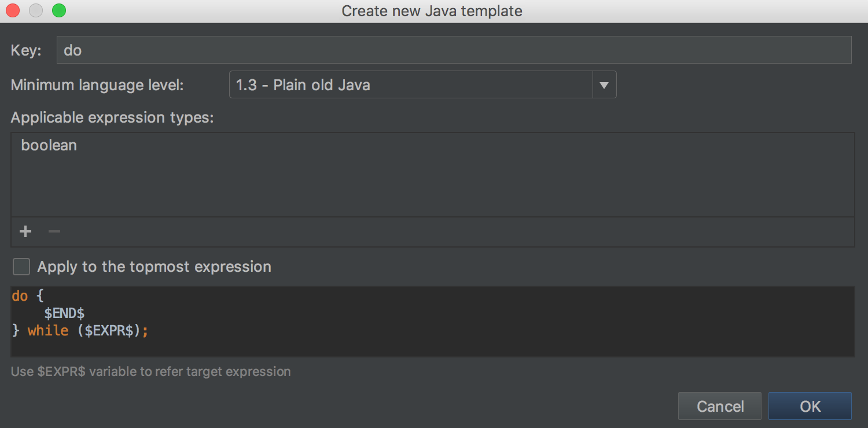Click the 'Create new Java template' title

(432, 11)
